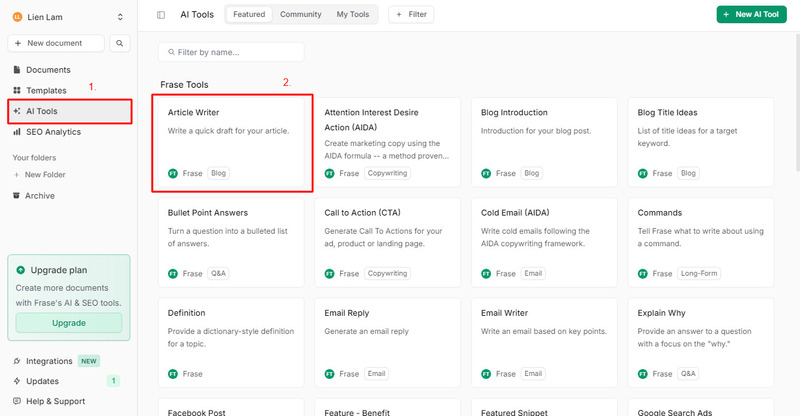This screenshot has height=416, width=800.
Task: Click the AI Tools sparkle icon
Action: click(17, 111)
